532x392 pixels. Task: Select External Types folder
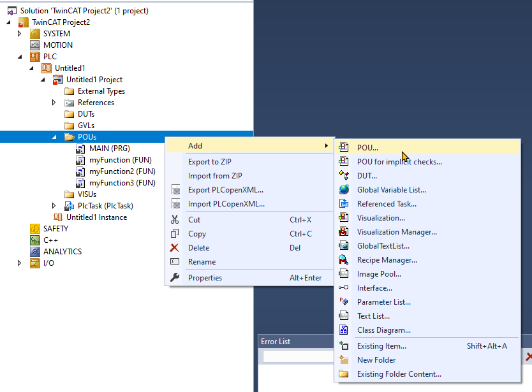(101, 91)
